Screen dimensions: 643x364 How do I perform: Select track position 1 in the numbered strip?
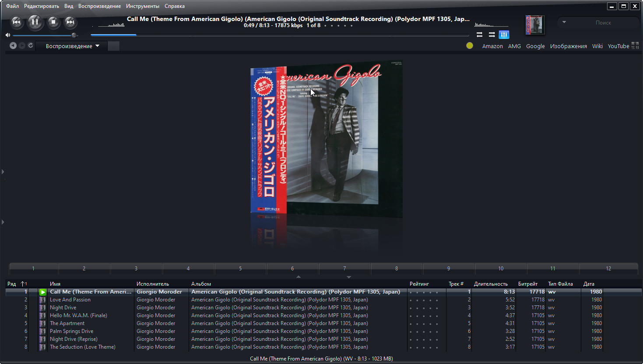(33, 268)
